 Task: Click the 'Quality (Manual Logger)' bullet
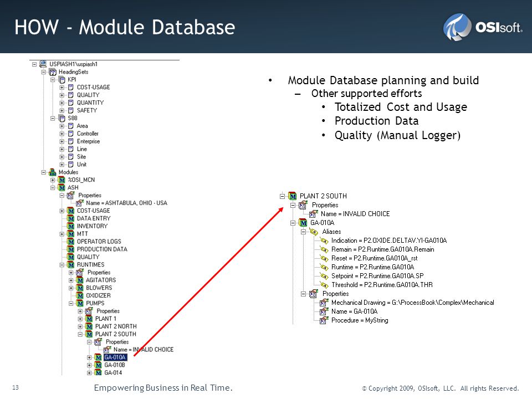click(398, 135)
